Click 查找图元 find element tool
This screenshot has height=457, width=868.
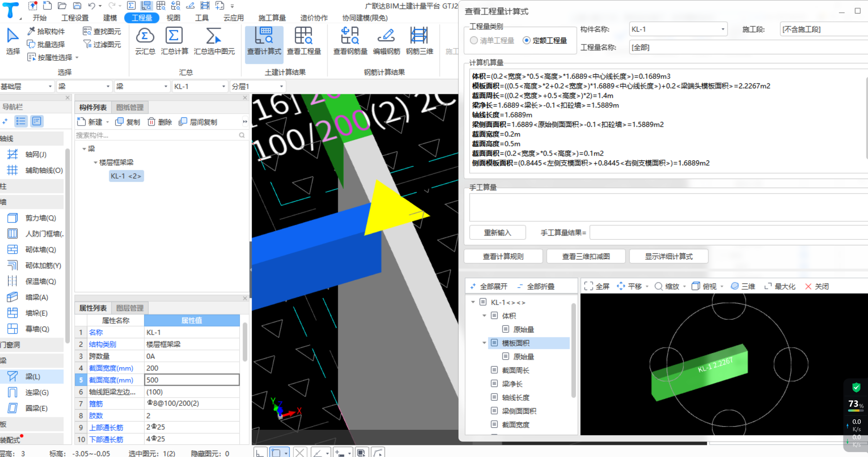coord(102,31)
